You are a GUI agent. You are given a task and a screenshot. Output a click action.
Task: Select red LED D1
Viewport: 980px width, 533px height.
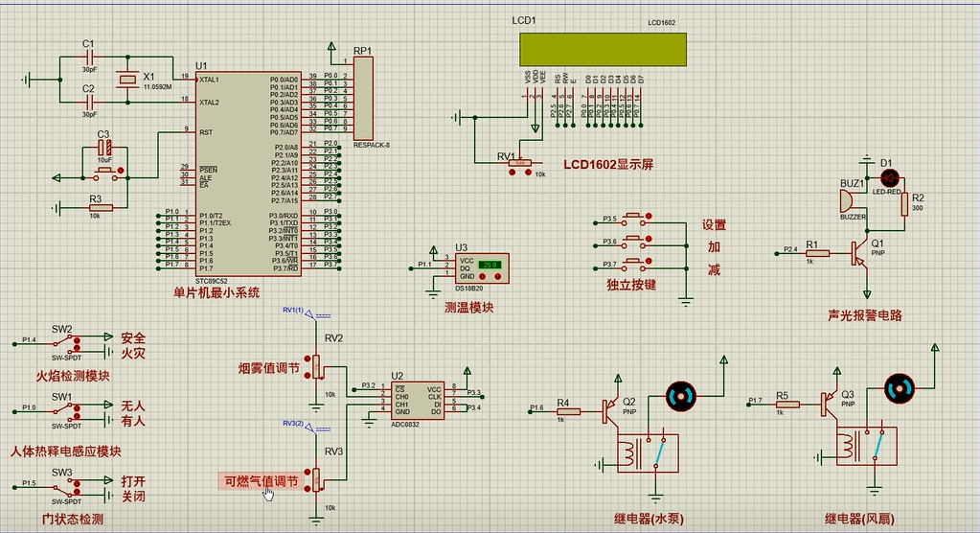(x=889, y=177)
